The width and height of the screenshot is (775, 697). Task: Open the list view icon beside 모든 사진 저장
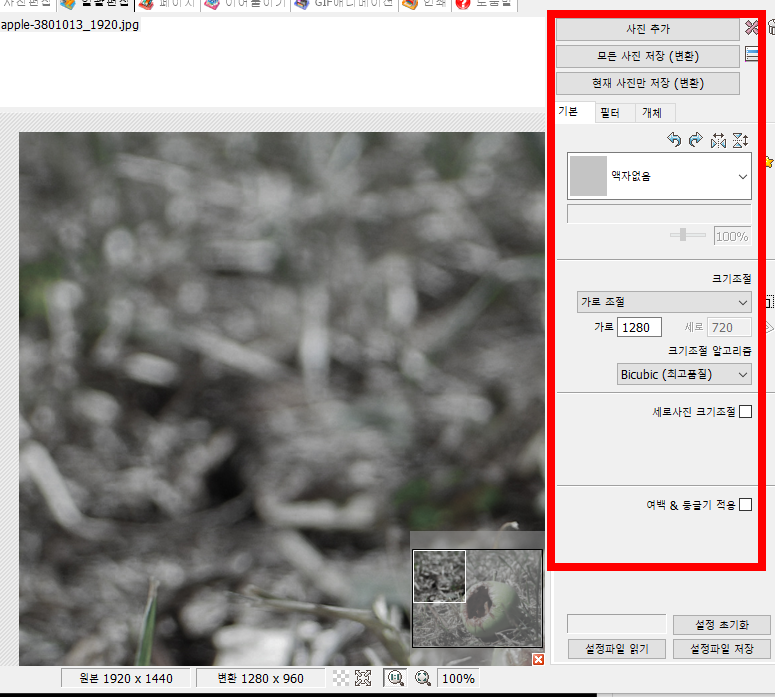click(x=752, y=54)
